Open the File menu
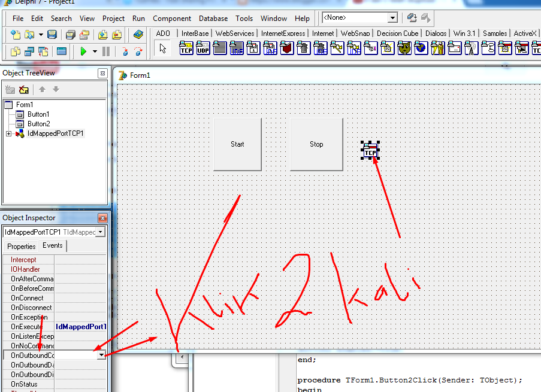This screenshot has height=392, width=541. [18, 19]
